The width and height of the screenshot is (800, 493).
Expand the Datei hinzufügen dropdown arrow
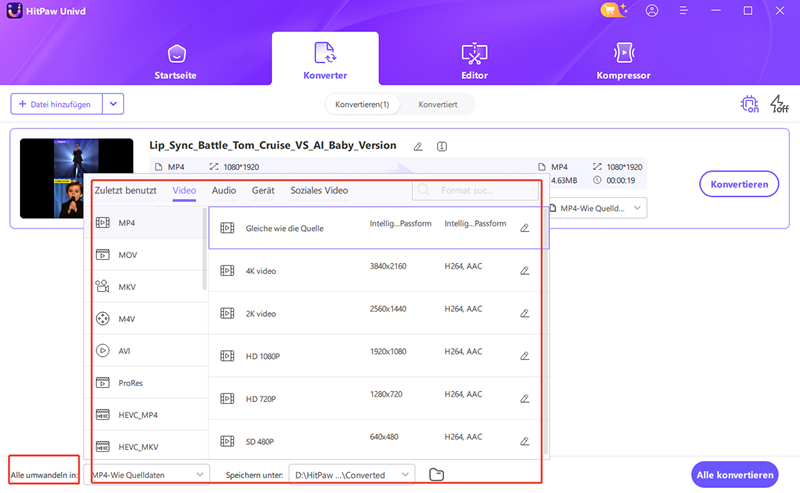114,104
